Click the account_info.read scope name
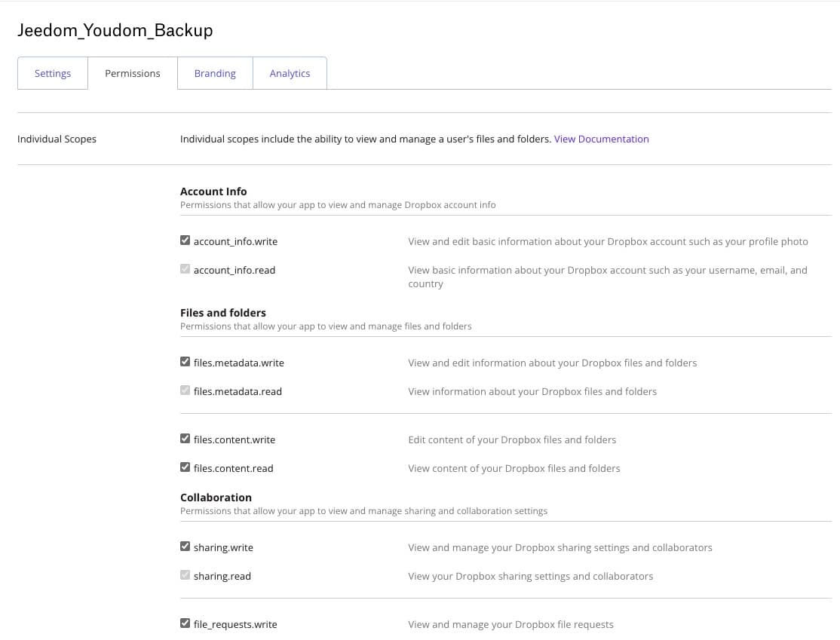 click(x=235, y=271)
